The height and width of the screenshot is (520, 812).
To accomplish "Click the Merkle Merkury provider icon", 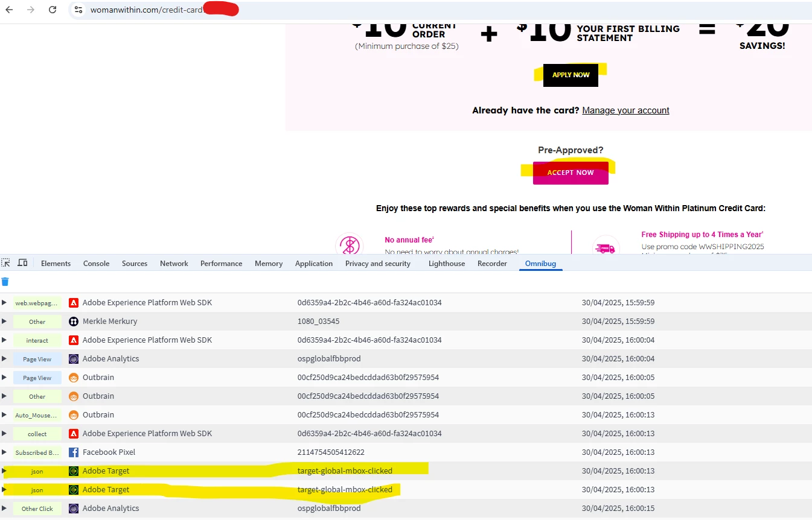I will pos(74,322).
